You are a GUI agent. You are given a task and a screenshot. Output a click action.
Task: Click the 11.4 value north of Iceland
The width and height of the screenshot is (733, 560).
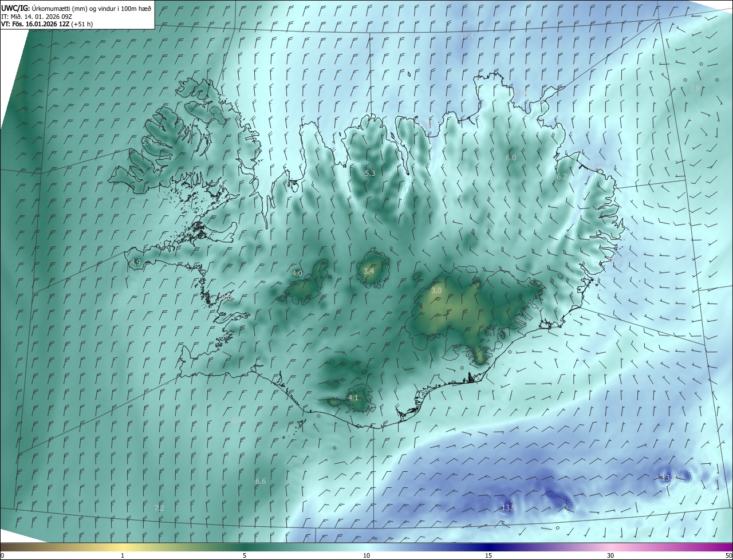pyautogui.click(x=467, y=36)
